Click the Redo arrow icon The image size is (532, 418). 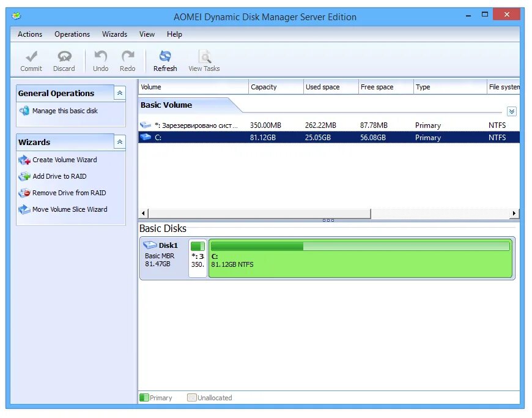128,57
